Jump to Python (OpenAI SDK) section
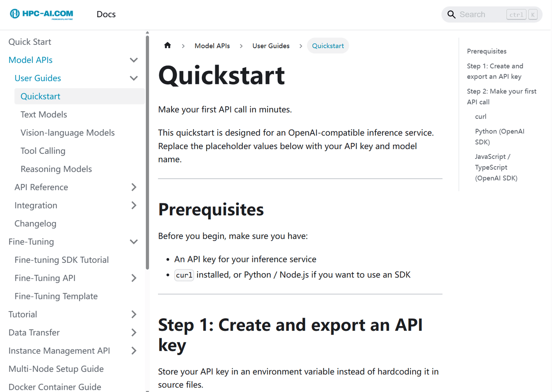 point(499,137)
